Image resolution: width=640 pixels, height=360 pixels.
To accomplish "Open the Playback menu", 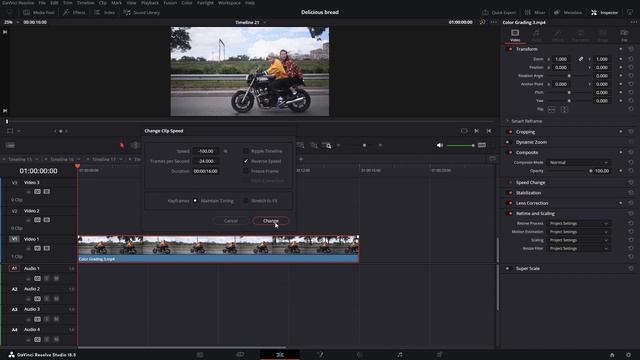I will (x=150, y=3).
